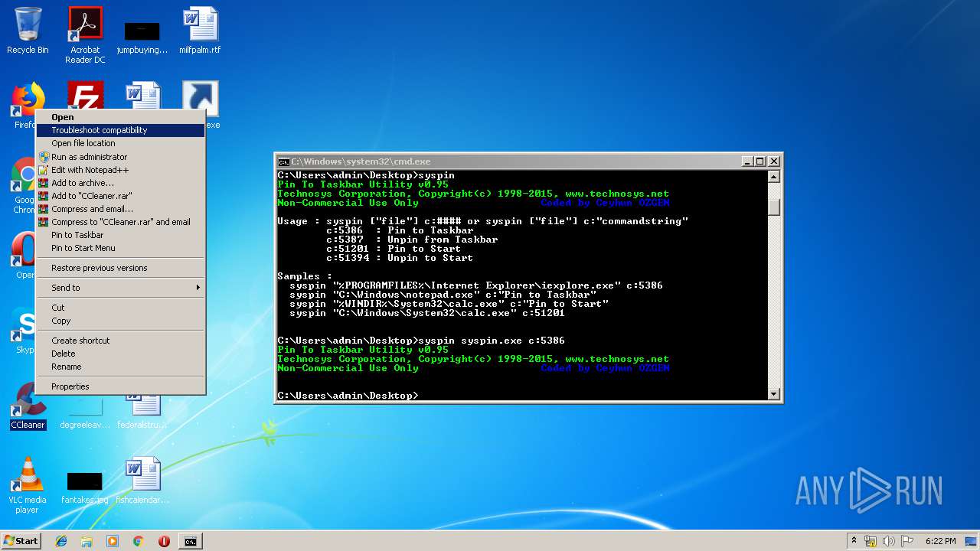Click the cmd window vertical scrollbar thumb
This screenshot has width=980, height=551.
773,207
